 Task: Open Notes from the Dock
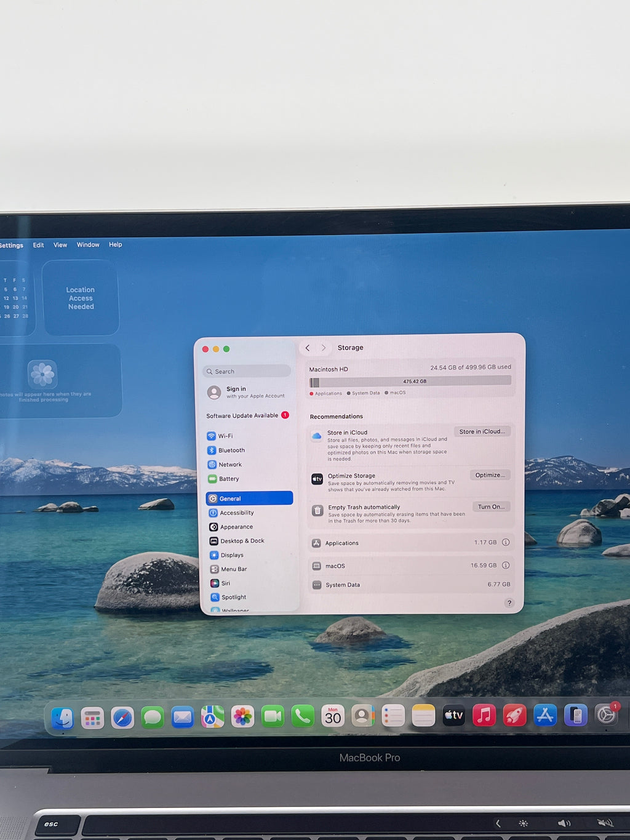pyautogui.click(x=423, y=716)
